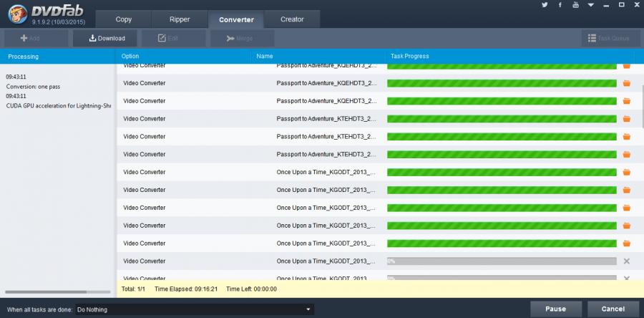Image resolution: width=644 pixels, height=318 pixels.
Task: Click the DVDFab monkey logo
Action: point(18,14)
